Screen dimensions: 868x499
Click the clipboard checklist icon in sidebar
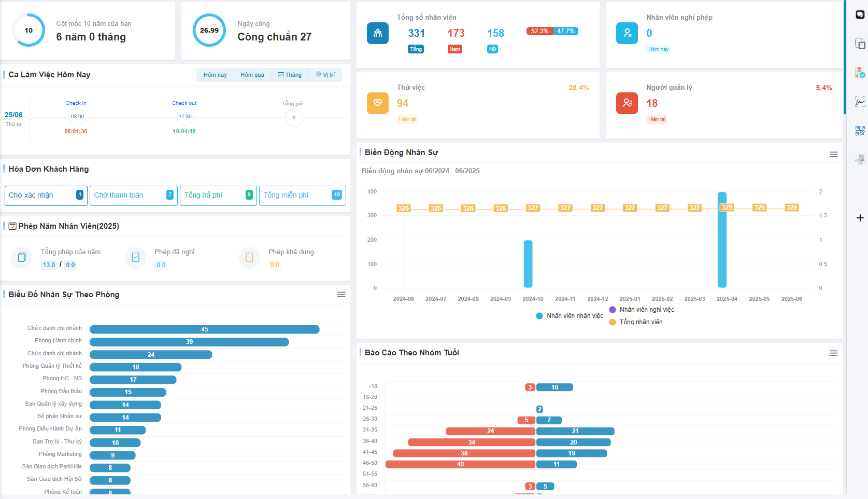[x=860, y=73]
